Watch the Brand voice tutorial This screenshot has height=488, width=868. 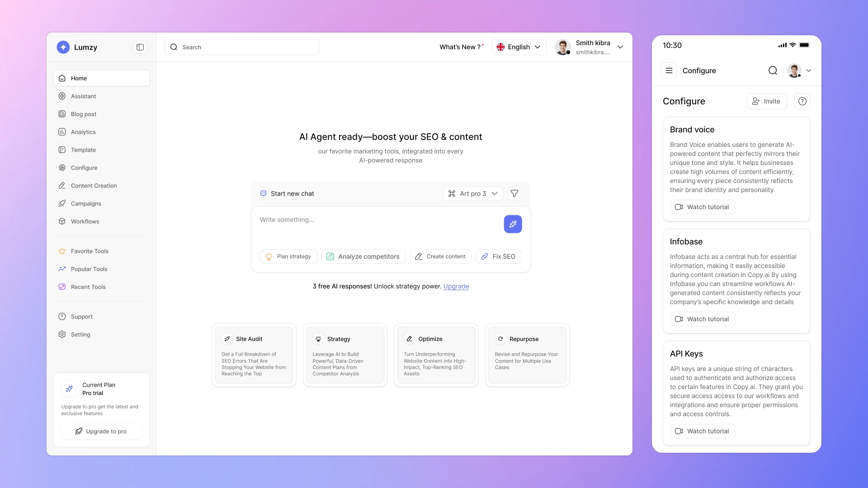point(702,206)
